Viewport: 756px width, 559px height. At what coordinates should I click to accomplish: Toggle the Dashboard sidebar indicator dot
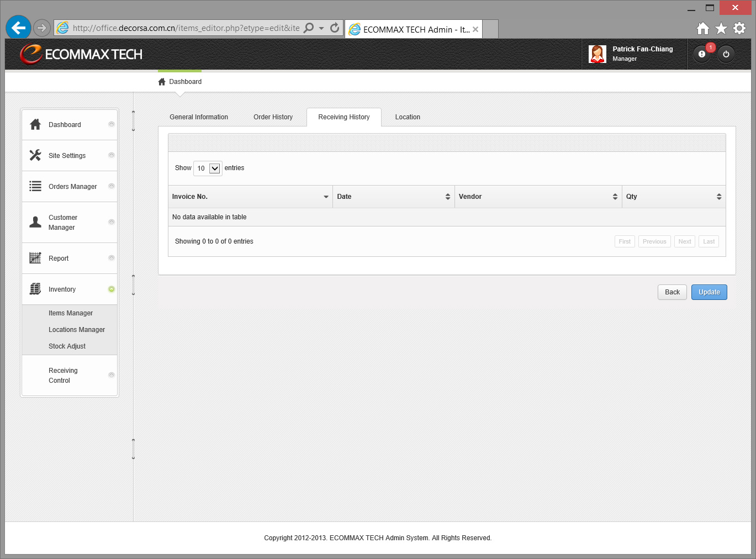112,124
